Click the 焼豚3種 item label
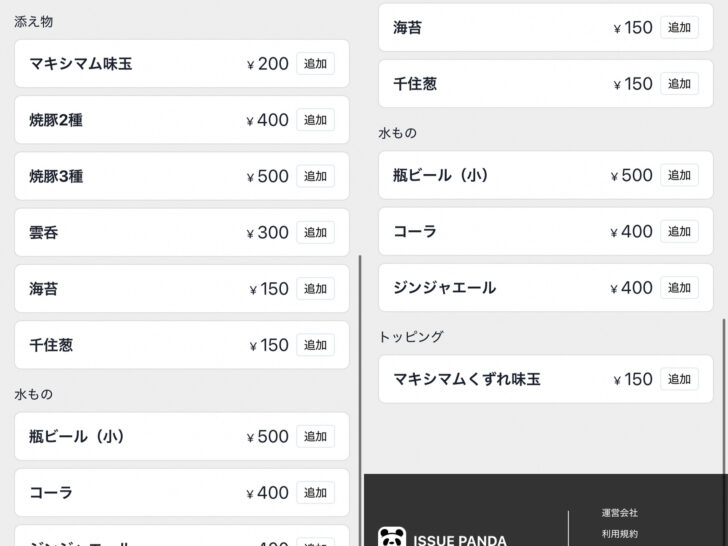The height and width of the screenshot is (546, 728). pos(56,176)
